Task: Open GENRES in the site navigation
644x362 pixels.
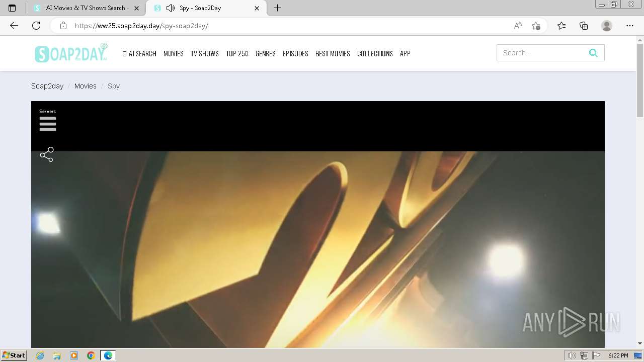Action: coord(266,53)
